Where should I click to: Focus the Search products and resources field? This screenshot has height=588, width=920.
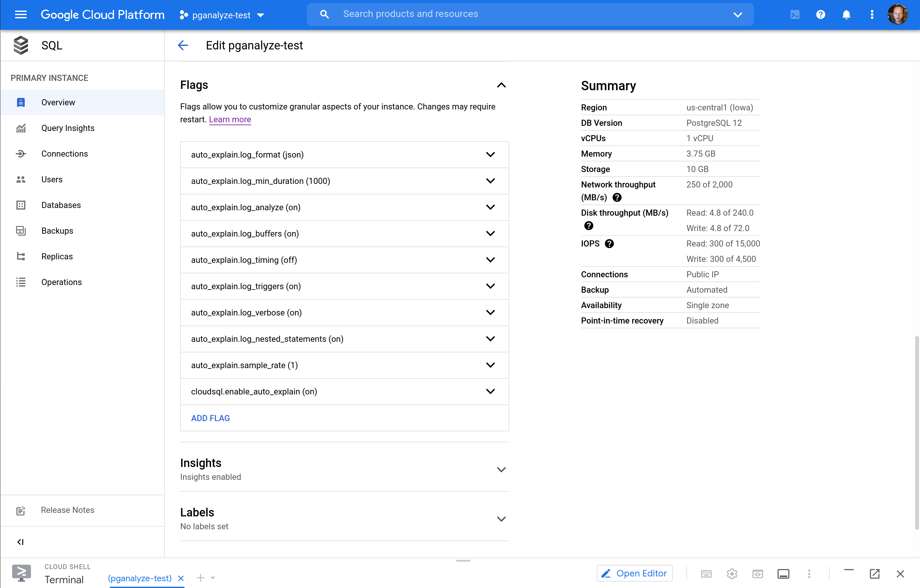530,14
